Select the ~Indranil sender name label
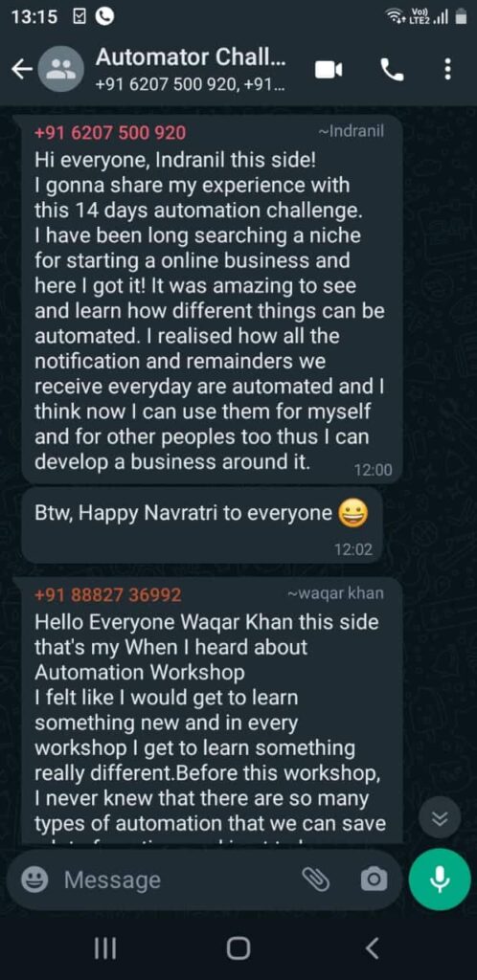Screen dimensions: 477x980 click(351, 132)
